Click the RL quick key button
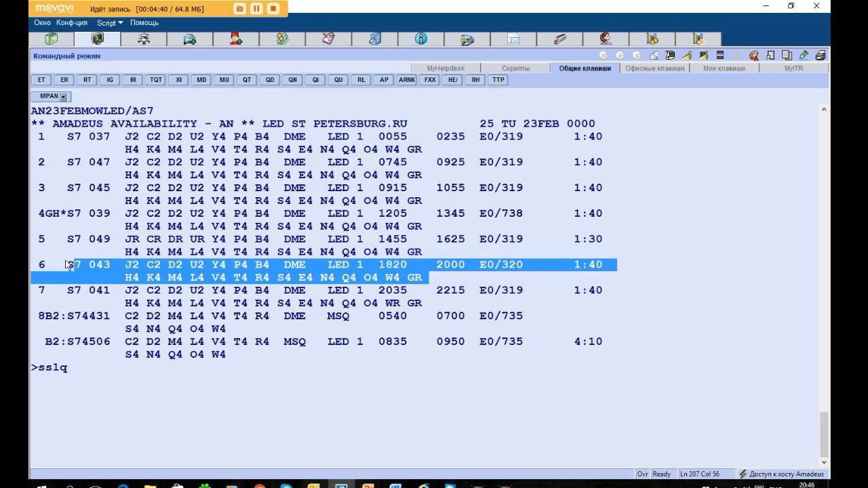 361,80
